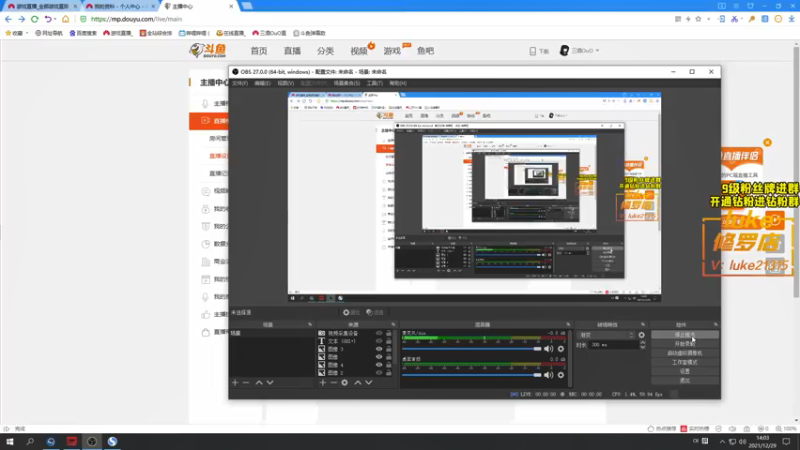Move scene down in the scenes list
Viewport: 800px width, 450px height.
pyautogui.click(x=270, y=382)
